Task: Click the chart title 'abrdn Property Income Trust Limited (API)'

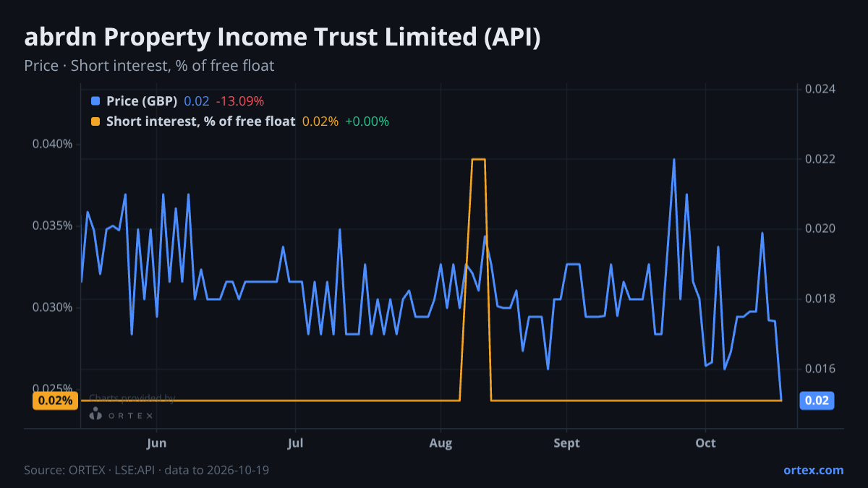Action: coord(282,38)
